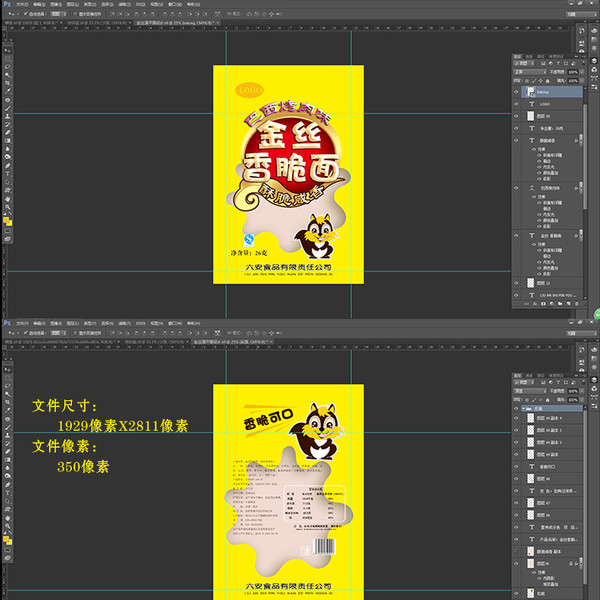Open 文件 menu in lower window
600x600 pixels.
click(x=22, y=323)
